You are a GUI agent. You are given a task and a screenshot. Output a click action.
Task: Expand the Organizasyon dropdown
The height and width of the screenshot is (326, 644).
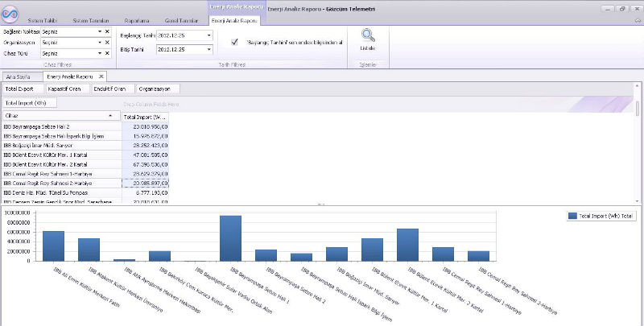(x=100, y=41)
